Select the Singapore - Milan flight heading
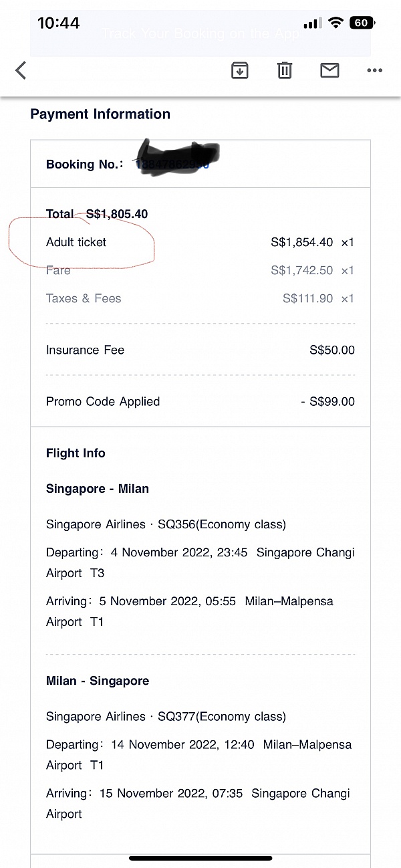 pyautogui.click(x=98, y=489)
